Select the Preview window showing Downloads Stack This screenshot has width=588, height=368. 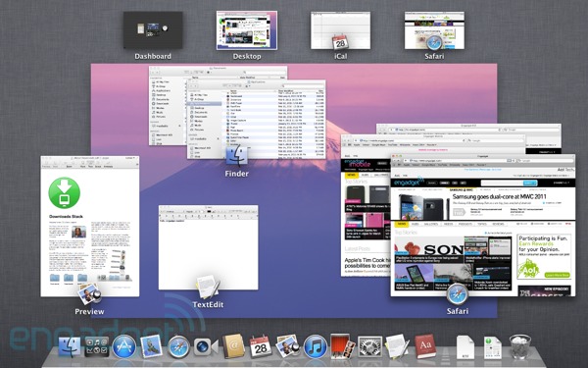tap(90, 227)
